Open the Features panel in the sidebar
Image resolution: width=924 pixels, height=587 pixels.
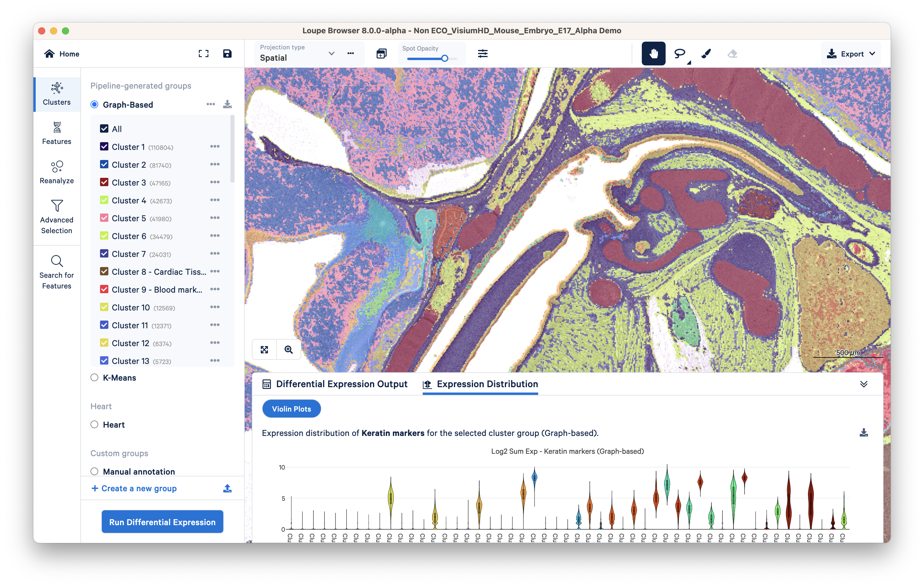coord(56,134)
